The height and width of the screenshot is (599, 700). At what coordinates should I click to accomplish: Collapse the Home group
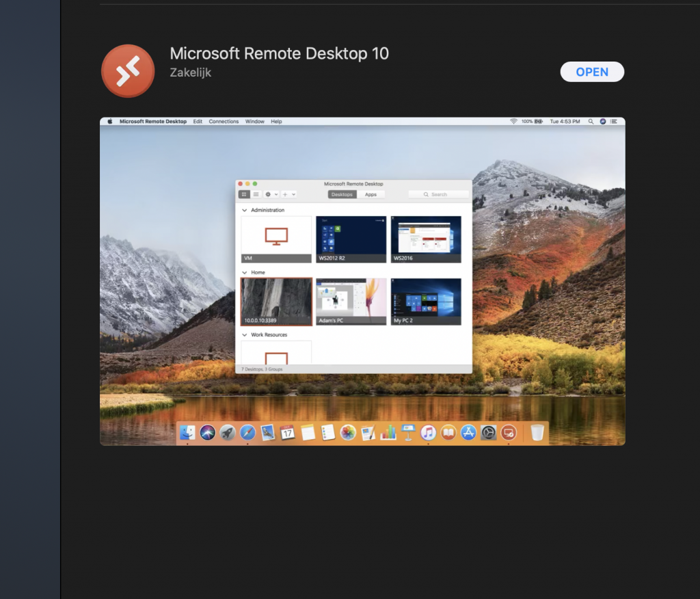click(x=244, y=272)
